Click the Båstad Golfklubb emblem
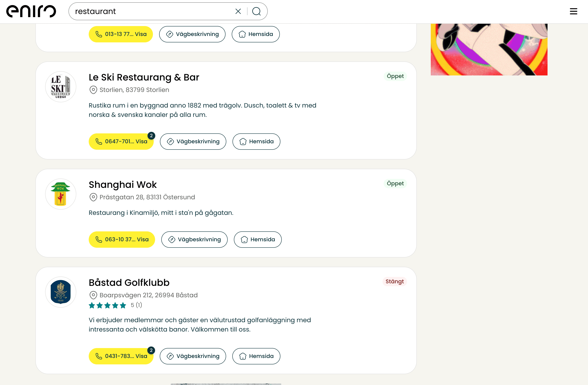This screenshot has width=588, height=385. pyautogui.click(x=61, y=292)
